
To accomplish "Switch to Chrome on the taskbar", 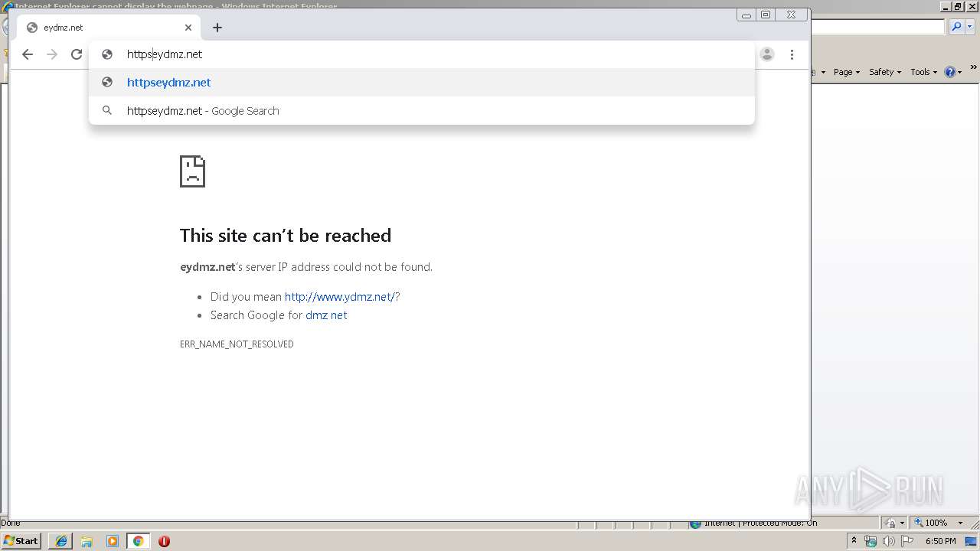I will point(139,541).
